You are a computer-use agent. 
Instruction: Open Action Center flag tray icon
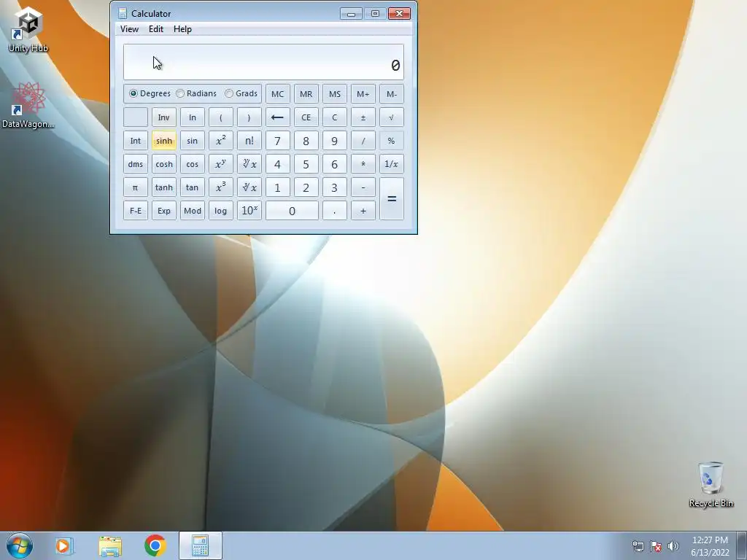click(656, 545)
